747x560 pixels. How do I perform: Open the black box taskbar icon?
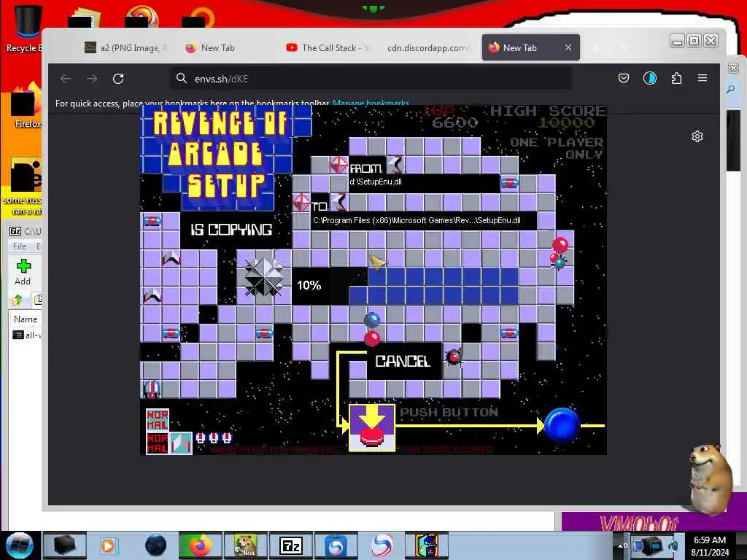tap(64, 545)
